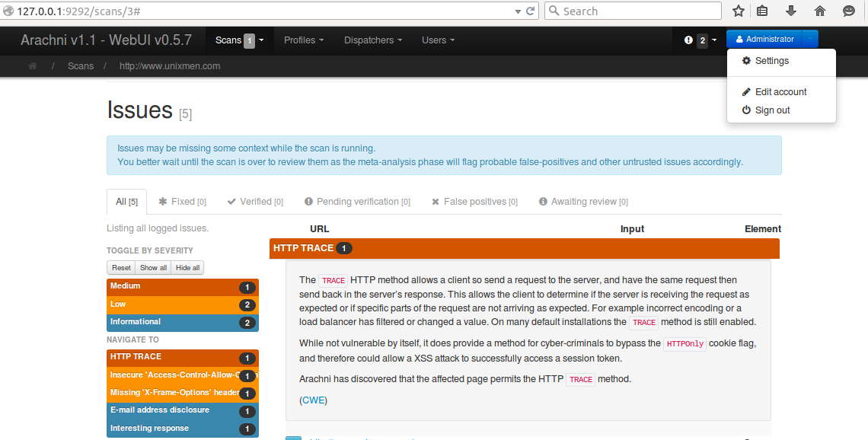
Task: Click the reload page icon
Action: tap(531, 11)
